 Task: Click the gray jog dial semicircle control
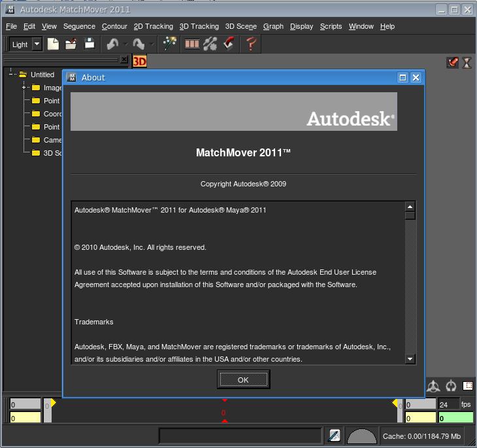pos(362,436)
